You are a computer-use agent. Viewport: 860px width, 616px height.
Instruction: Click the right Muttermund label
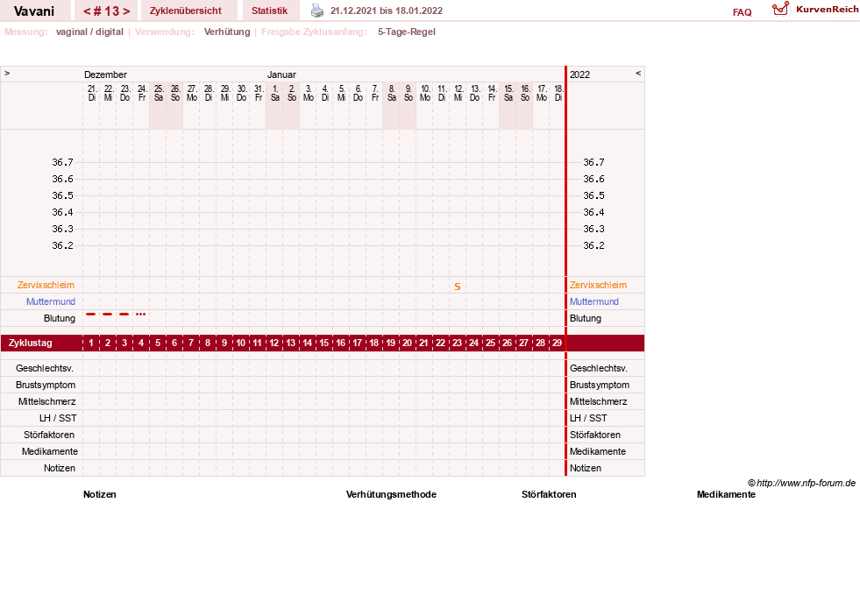click(594, 301)
